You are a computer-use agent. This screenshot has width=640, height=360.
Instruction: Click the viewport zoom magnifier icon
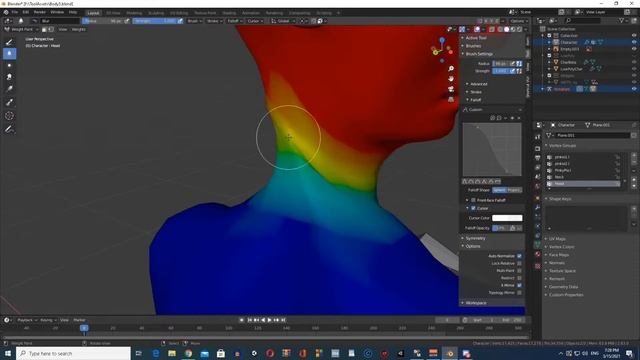pyautogui.click(x=451, y=69)
